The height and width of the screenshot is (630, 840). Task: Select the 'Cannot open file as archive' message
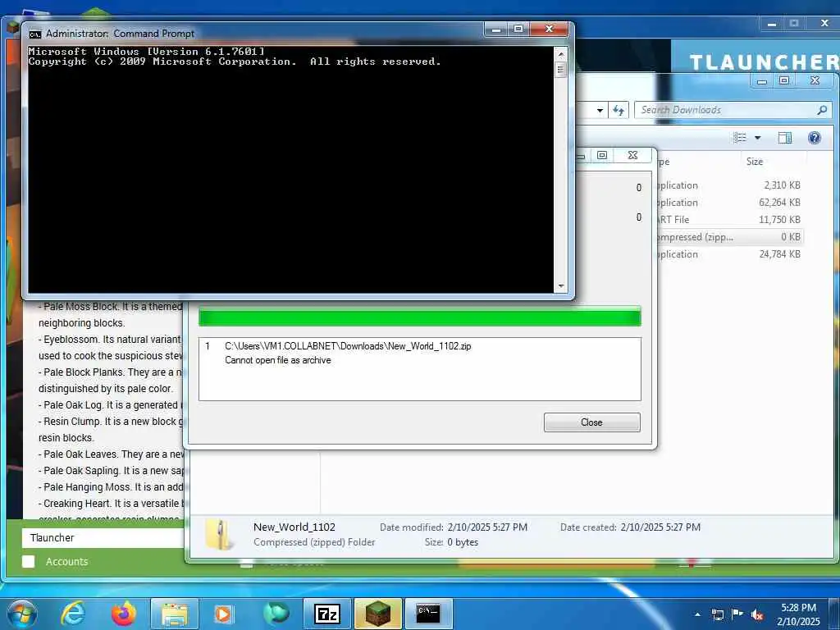click(x=277, y=360)
